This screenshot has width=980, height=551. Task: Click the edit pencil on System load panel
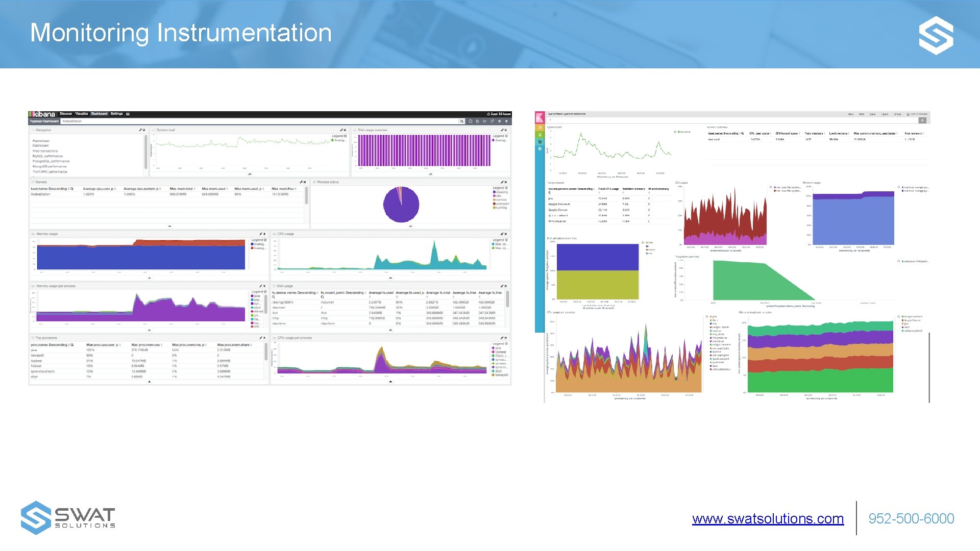click(x=341, y=130)
